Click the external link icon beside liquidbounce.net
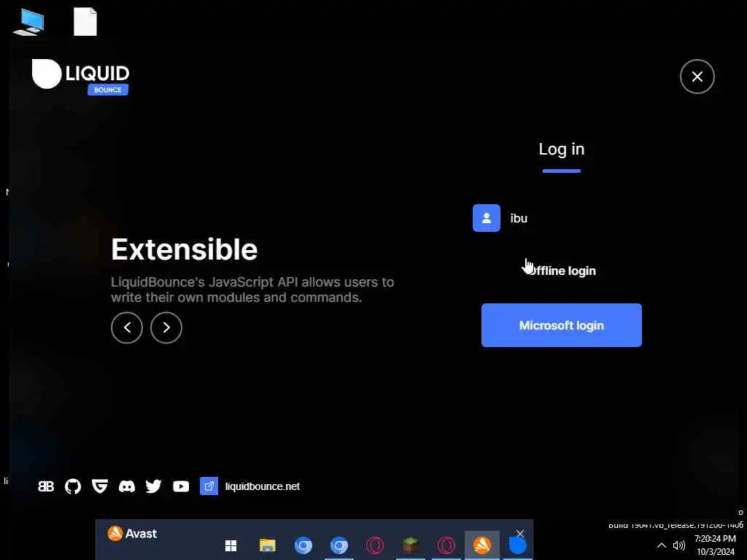747x560 pixels. (209, 486)
